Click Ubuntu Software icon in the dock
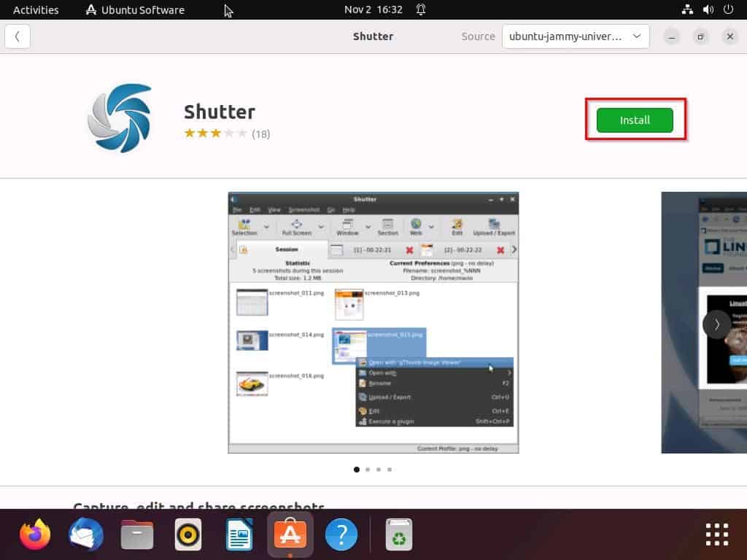This screenshot has width=747, height=560. click(290, 534)
